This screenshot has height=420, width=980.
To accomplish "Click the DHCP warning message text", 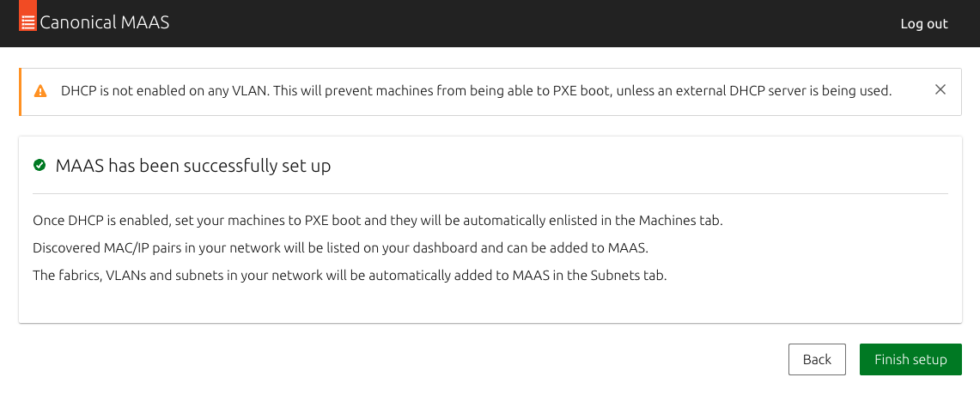I will 476,91.
